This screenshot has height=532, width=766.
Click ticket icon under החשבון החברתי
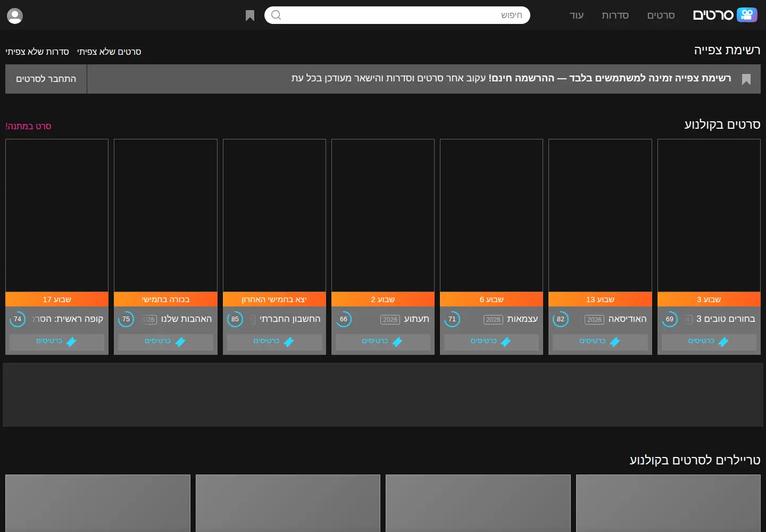(x=289, y=342)
